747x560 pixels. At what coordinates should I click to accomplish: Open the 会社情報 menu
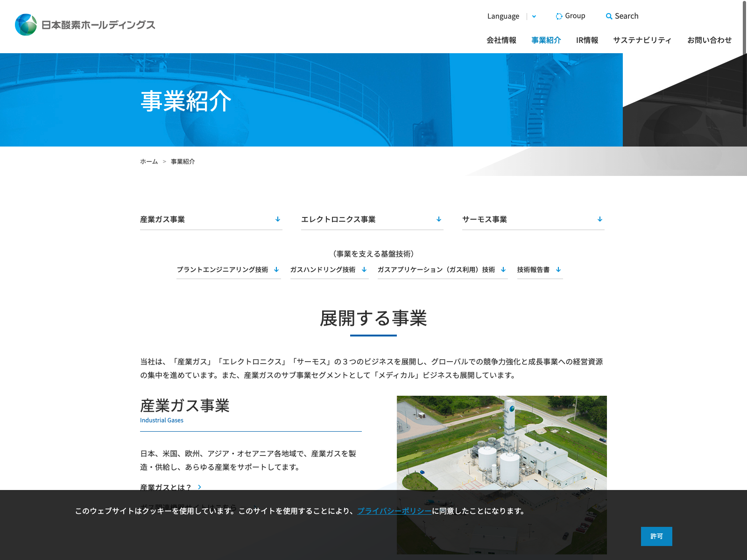point(501,40)
